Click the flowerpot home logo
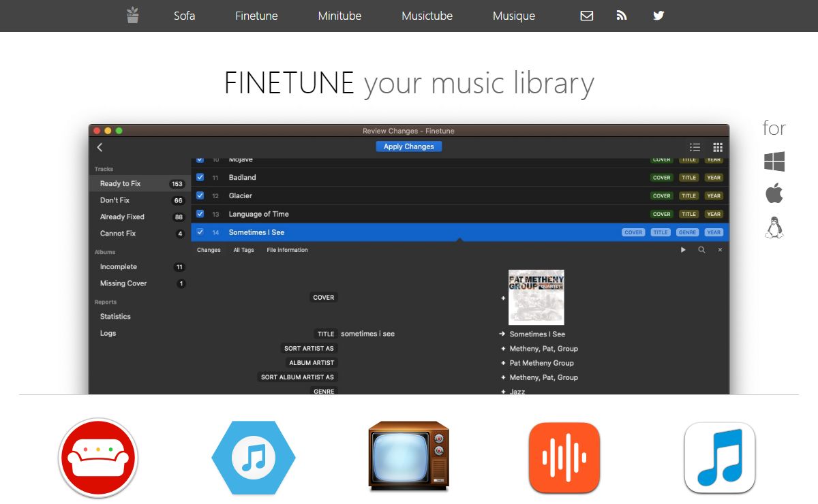The image size is (818, 504). click(133, 15)
